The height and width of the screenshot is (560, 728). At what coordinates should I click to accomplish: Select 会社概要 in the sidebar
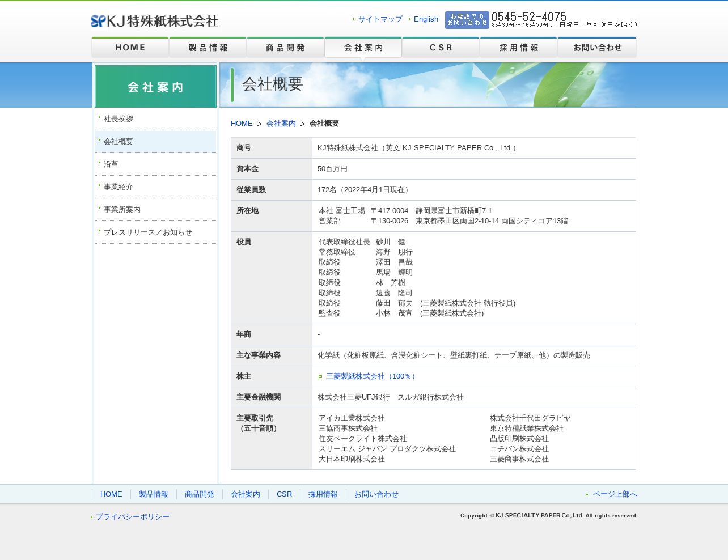pos(155,142)
